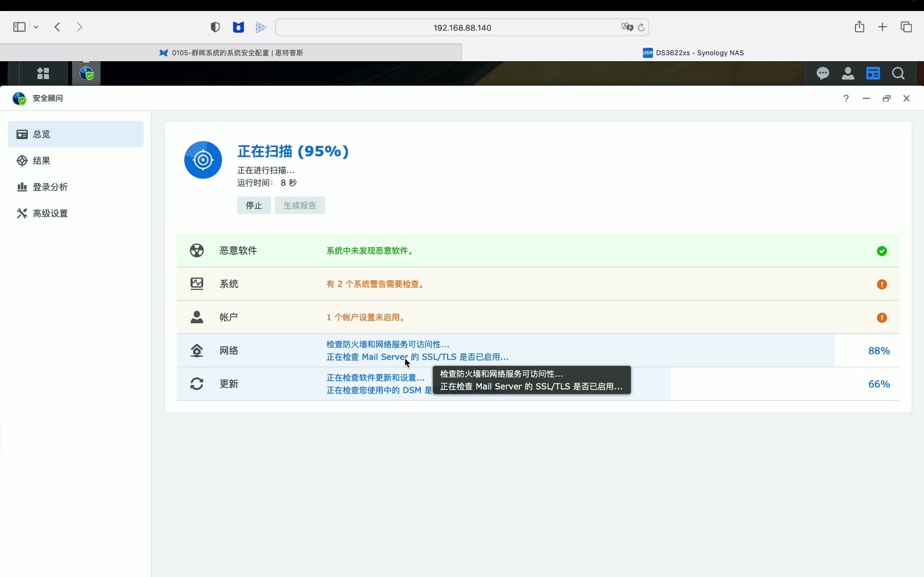Click the 系统 row label
The width and height of the screenshot is (924, 577).
click(x=229, y=284)
